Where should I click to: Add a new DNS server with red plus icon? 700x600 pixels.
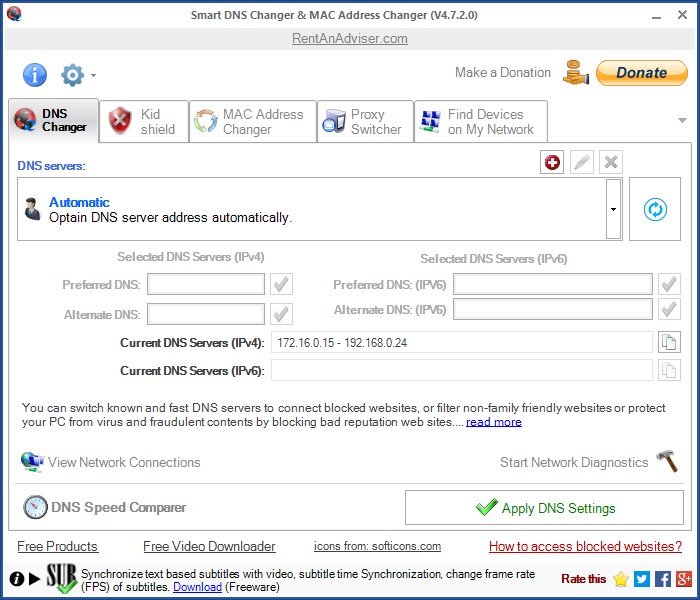552,162
